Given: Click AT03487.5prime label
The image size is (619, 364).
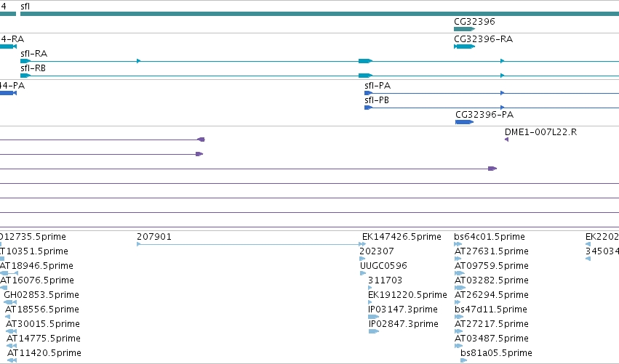Looking at the screenshot, I should click(492, 339).
